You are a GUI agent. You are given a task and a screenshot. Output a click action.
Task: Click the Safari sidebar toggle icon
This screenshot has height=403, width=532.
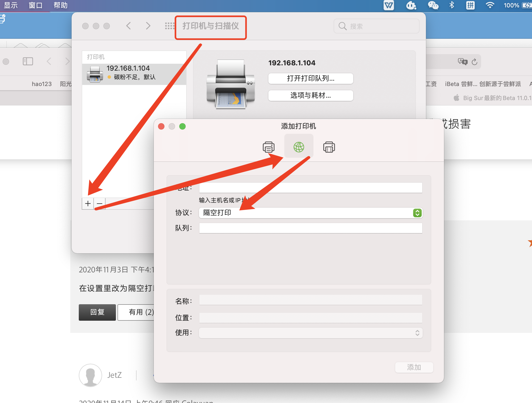[28, 62]
